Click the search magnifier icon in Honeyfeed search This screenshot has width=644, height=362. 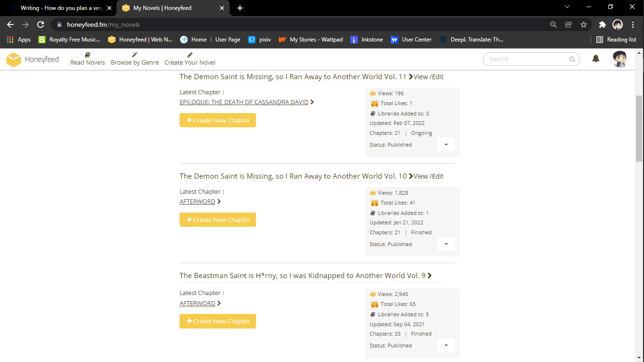coord(572,59)
